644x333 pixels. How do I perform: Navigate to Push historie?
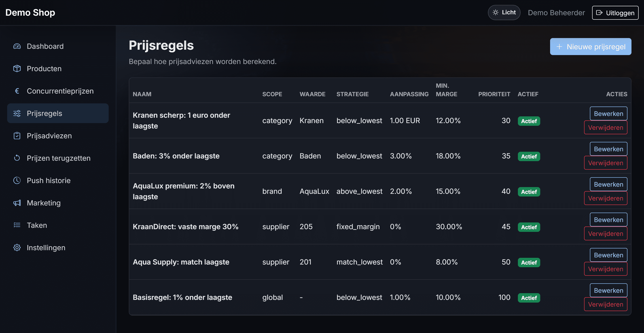(x=58, y=180)
